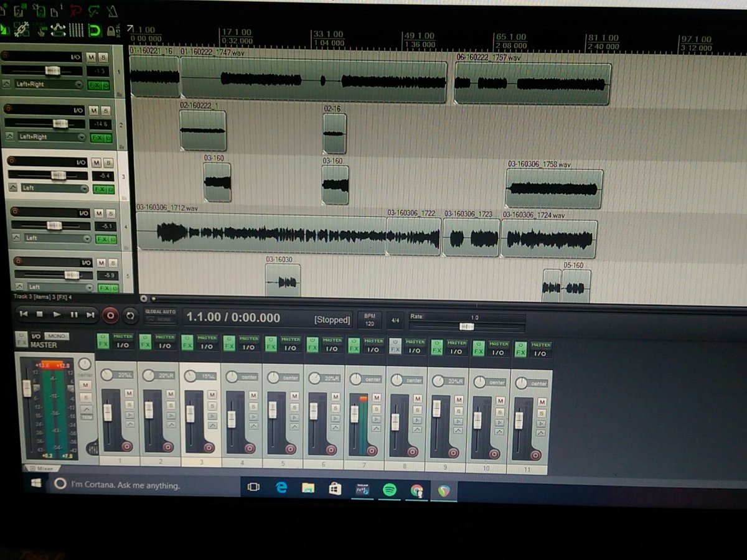The image size is (747, 560).
Task: Open the 4/4 time signature selector
Action: point(395,320)
